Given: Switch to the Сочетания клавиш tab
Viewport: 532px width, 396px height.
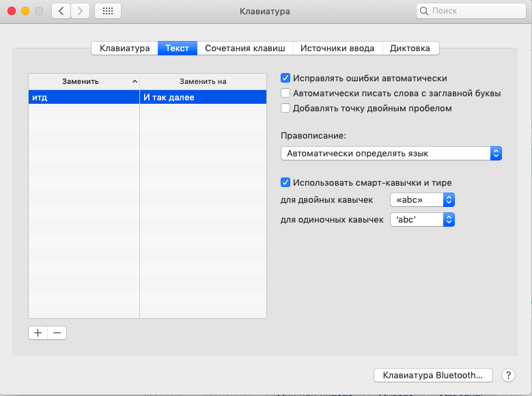Looking at the screenshot, I should [245, 48].
